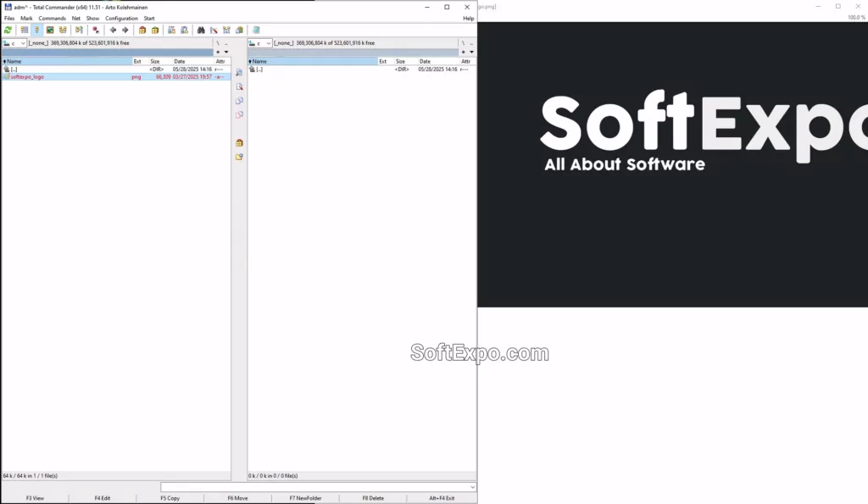Click the green Reread source refresh icon

(x=8, y=30)
